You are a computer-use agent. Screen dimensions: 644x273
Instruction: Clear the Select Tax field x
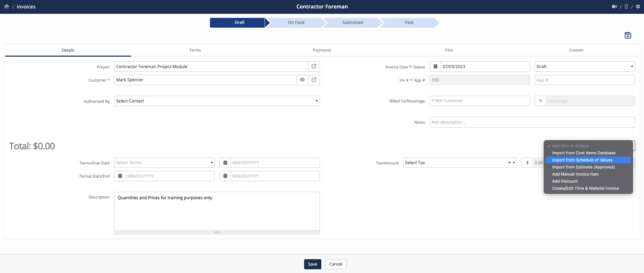coord(509,163)
